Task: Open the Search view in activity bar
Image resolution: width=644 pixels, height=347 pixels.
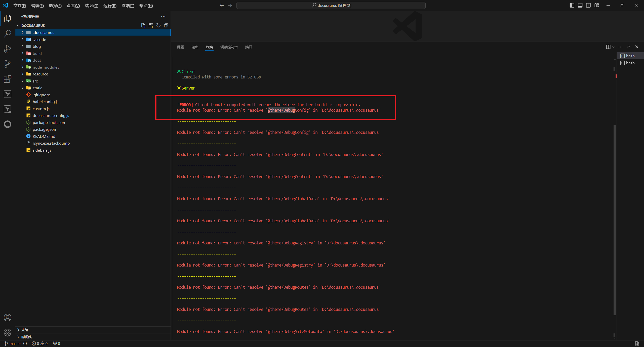Action: pyautogui.click(x=8, y=33)
